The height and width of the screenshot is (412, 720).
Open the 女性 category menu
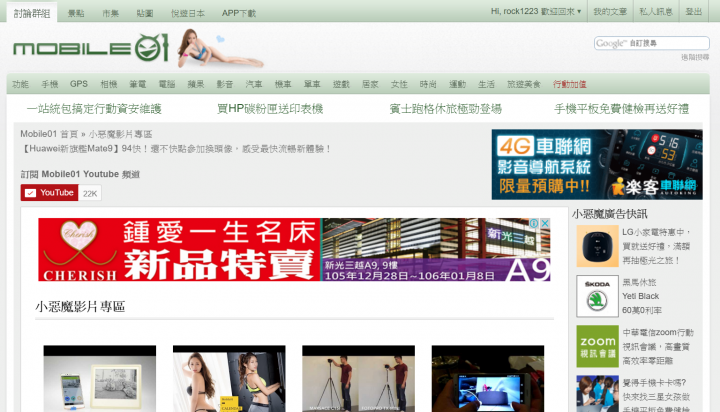[399, 84]
